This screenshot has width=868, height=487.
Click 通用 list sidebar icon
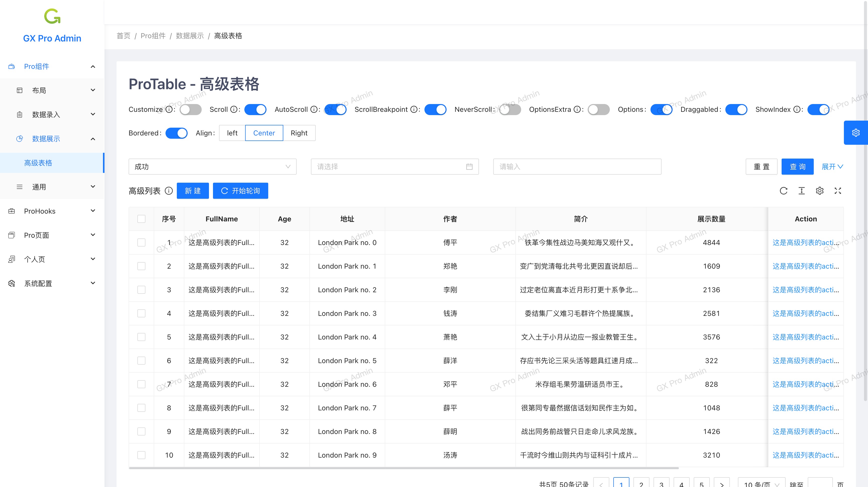[x=20, y=187]
